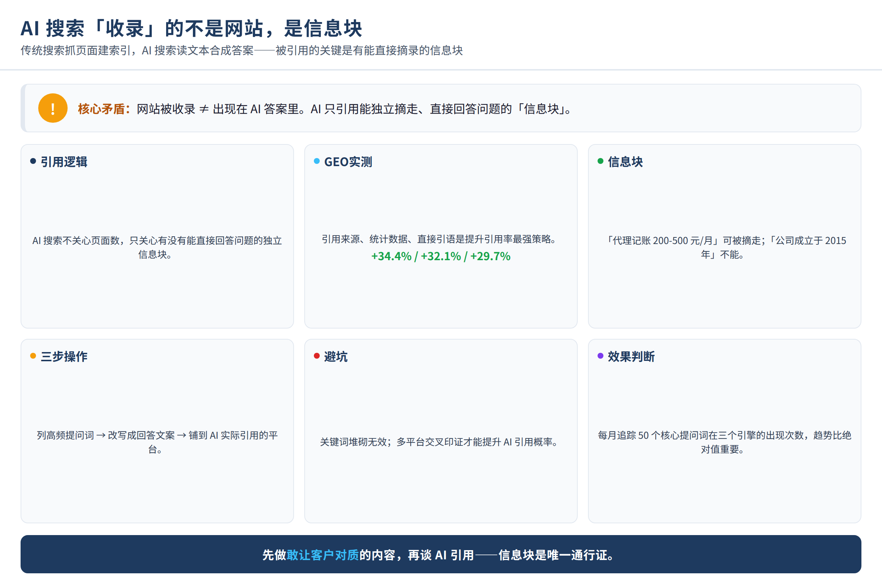Click the red bullet beside 避坑
Viewport: 882px width, 588px height.
[x=317, y=356]
